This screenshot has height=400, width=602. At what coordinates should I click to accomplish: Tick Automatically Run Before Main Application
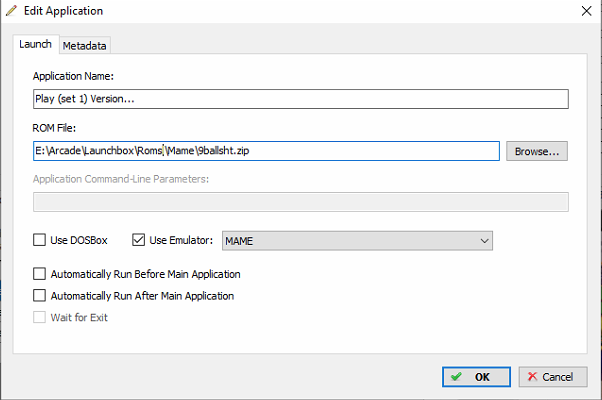tap(39, 274)
